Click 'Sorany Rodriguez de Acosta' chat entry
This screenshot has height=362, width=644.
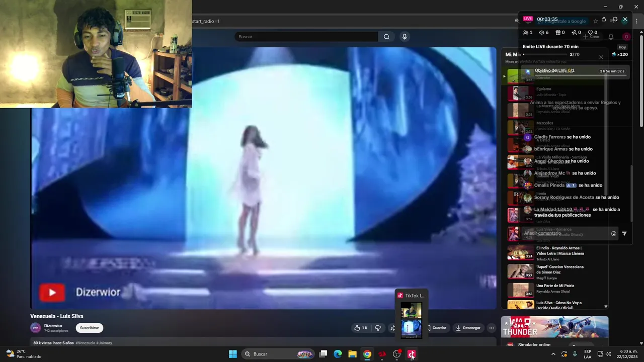(x=571, y=197)
